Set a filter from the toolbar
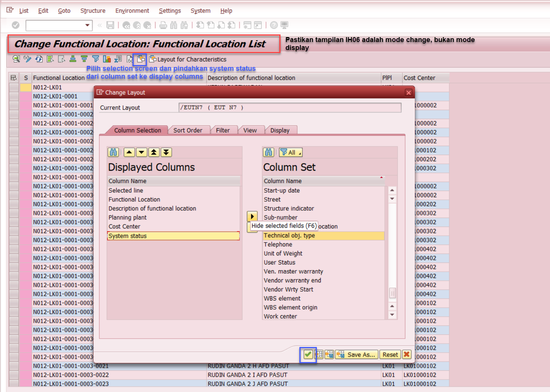The height and width of the screenshot is (392, 550). click(95, 59)
